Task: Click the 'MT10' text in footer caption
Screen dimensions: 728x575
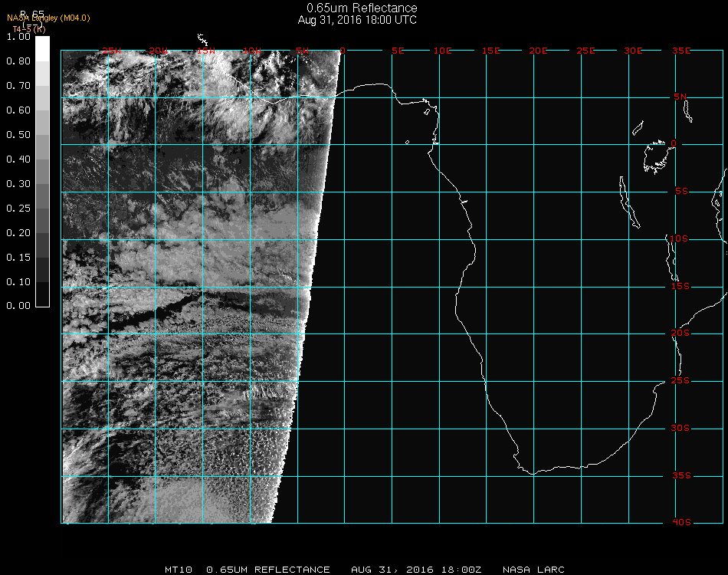Action: click(x=179, y=570)
